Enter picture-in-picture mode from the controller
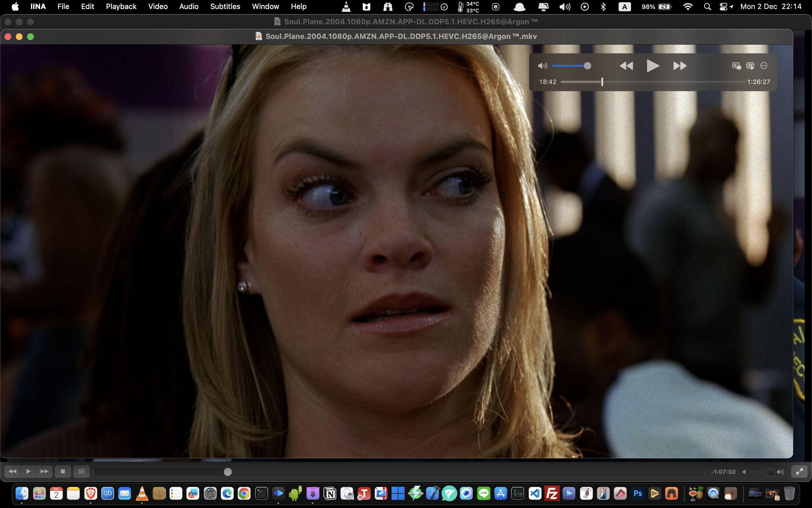The image size is (812, 508). (736, 65)
